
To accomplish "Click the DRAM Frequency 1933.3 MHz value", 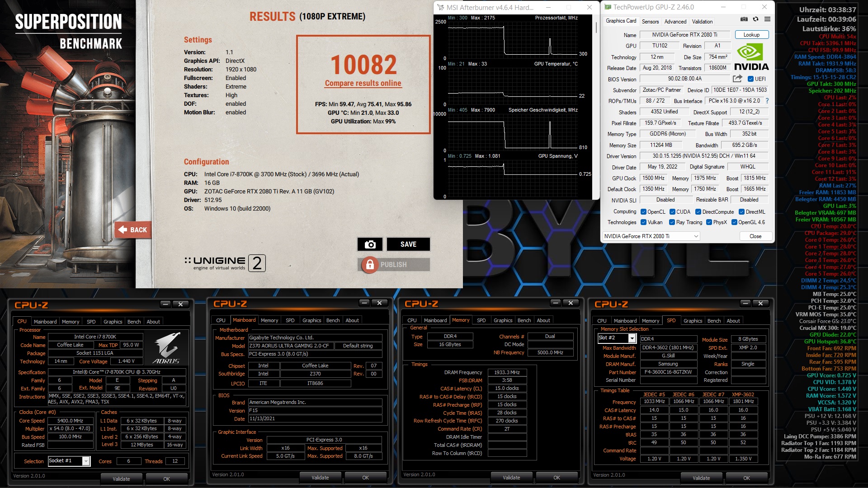I will 507,372.
